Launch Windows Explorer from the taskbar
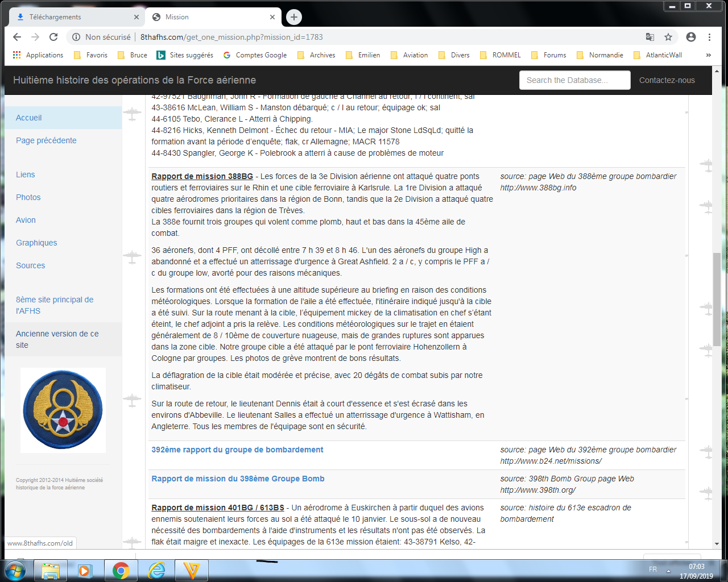728x582 pixels. (51, 570)
